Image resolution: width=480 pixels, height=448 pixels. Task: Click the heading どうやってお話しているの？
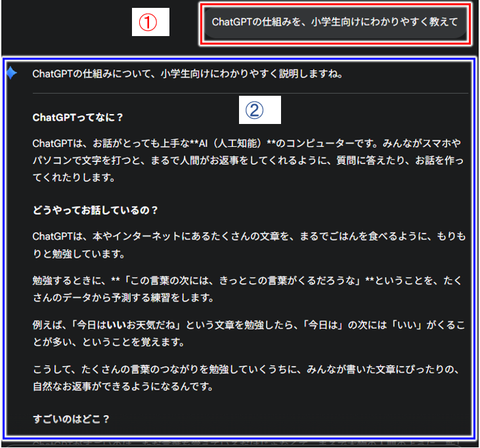[x=95, y=210]
